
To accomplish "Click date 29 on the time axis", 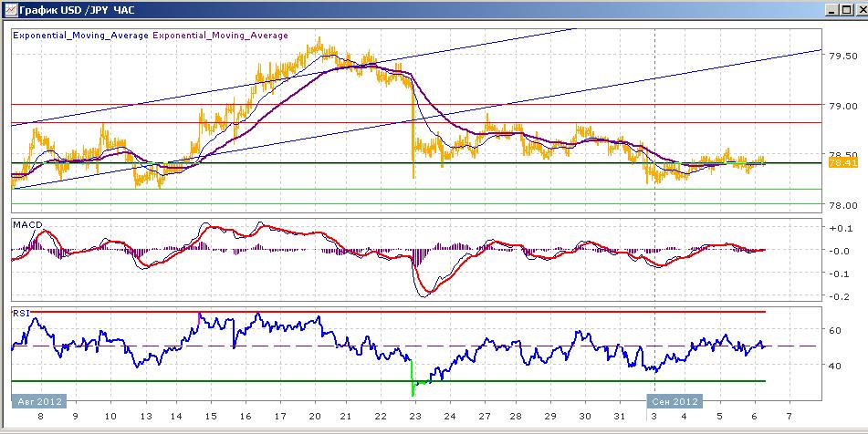I will point(550,417).
